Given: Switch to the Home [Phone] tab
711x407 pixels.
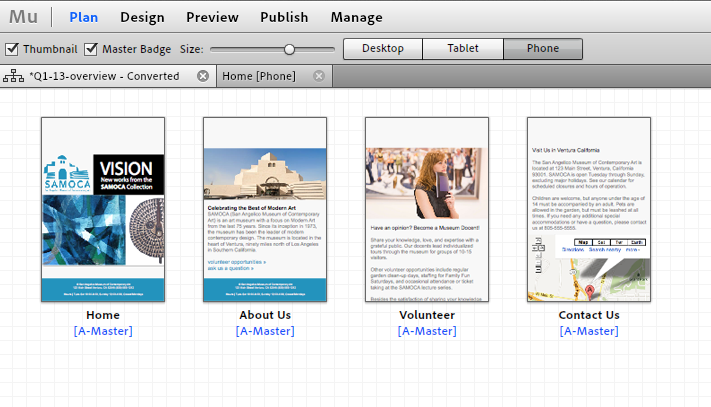Looking at the screenshot, I should pos(274,76).
